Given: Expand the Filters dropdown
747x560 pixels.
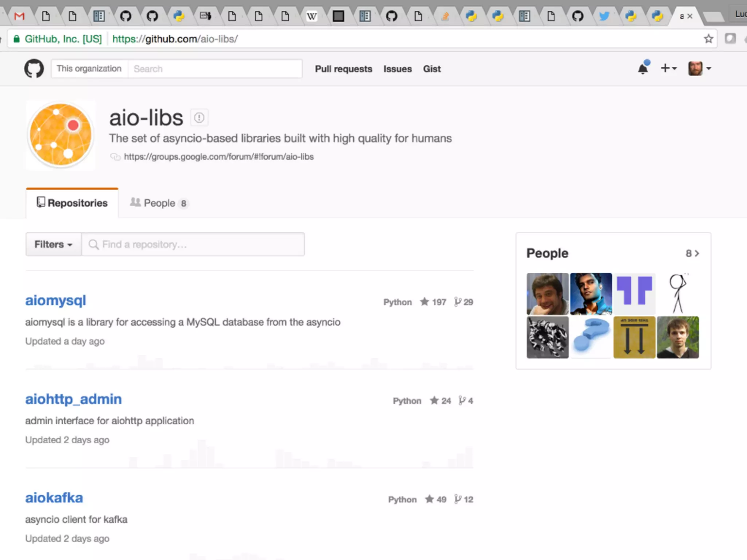Looking at the screenshot, I should 53,244.
